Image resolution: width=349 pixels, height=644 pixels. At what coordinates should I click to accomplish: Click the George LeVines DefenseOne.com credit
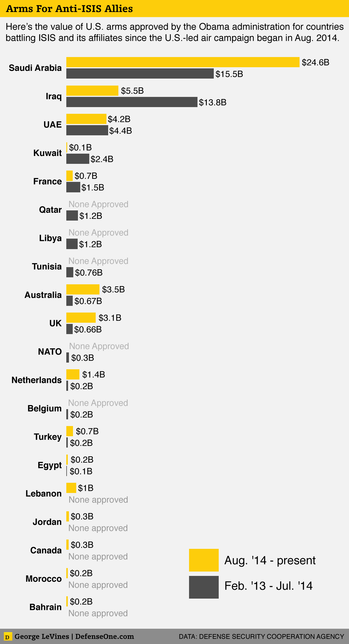click(74, 636)
